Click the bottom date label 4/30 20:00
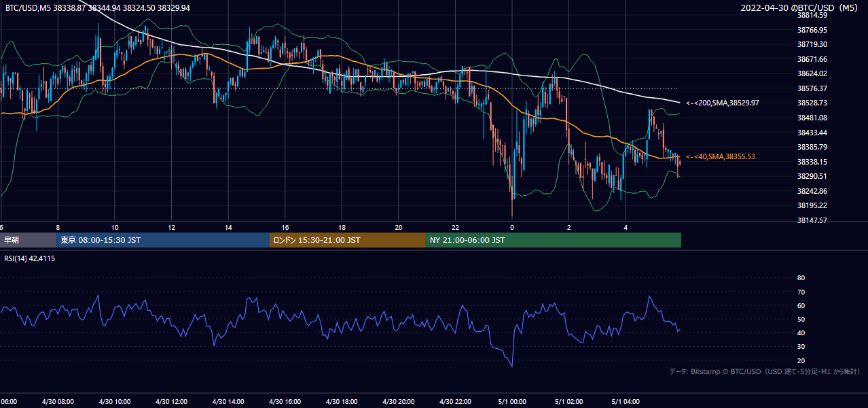 399,401
